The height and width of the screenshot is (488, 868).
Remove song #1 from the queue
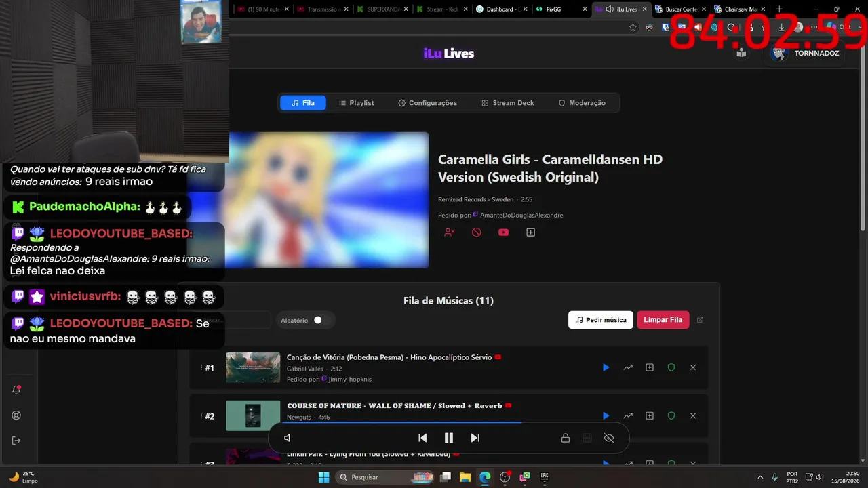coord(693,367)
